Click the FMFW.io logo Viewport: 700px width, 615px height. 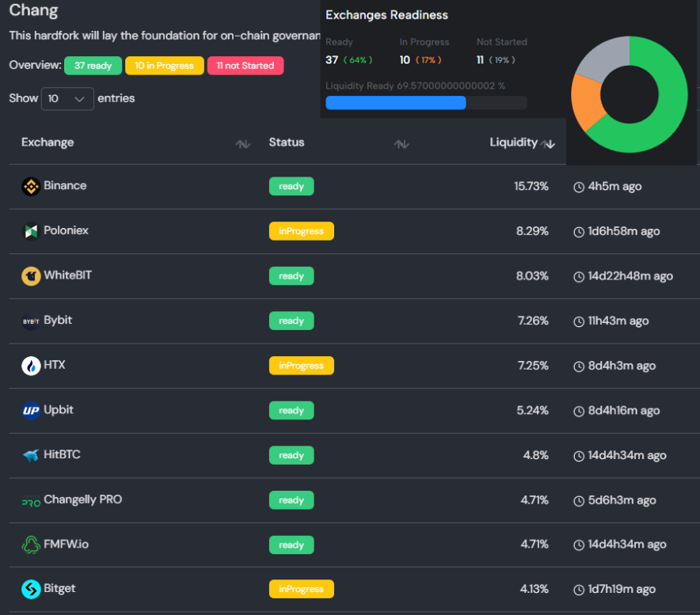pos(31,545)
